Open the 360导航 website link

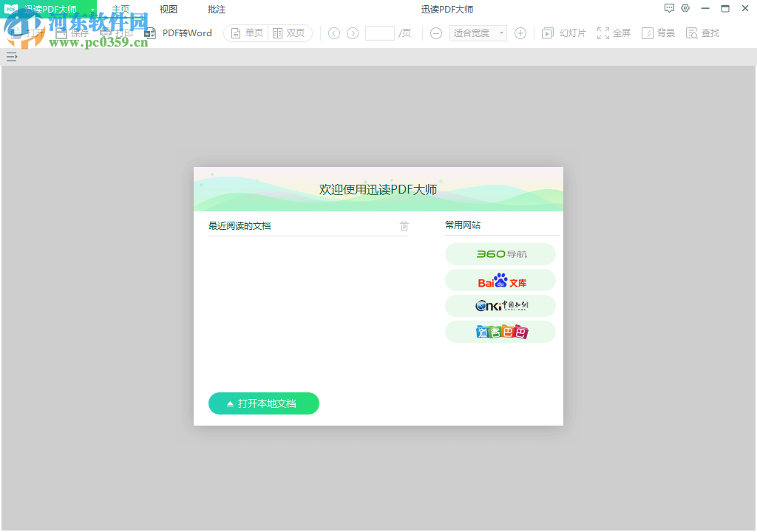click(x=500, y=254)
